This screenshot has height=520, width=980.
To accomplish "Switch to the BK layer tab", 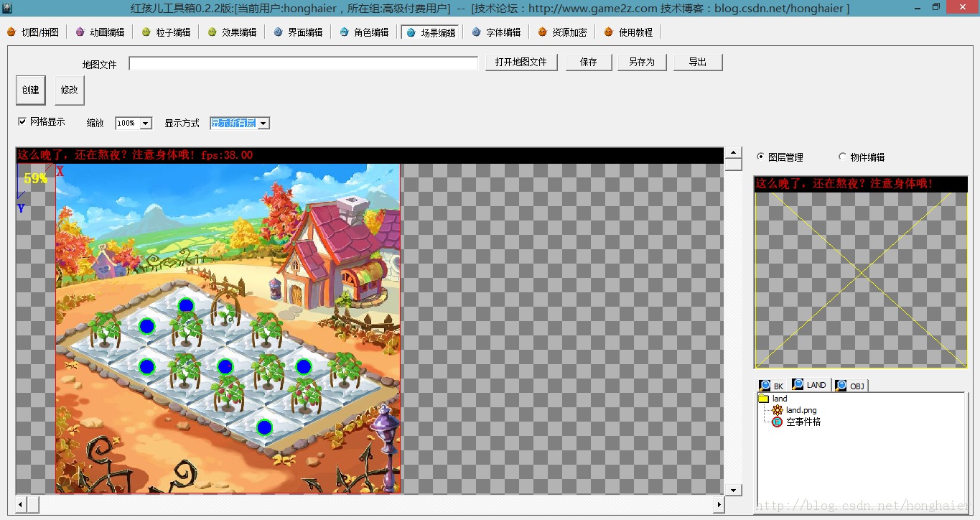I will pyautogui.click(x=773, y=386).
